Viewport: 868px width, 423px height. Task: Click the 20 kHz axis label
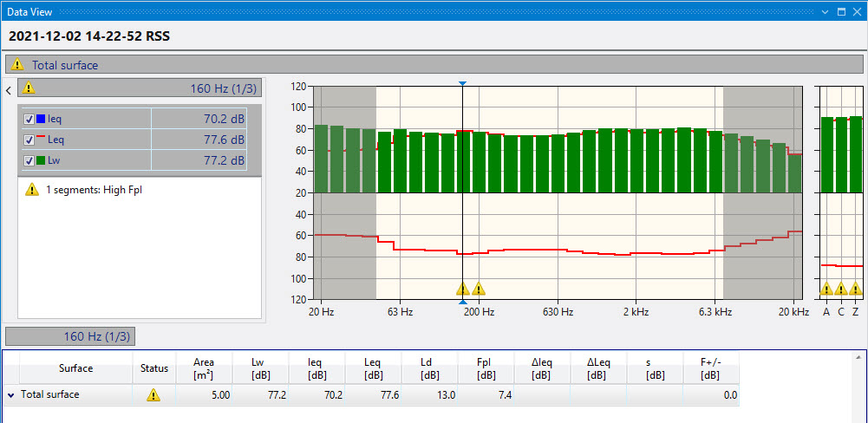[x=793, y=312]
